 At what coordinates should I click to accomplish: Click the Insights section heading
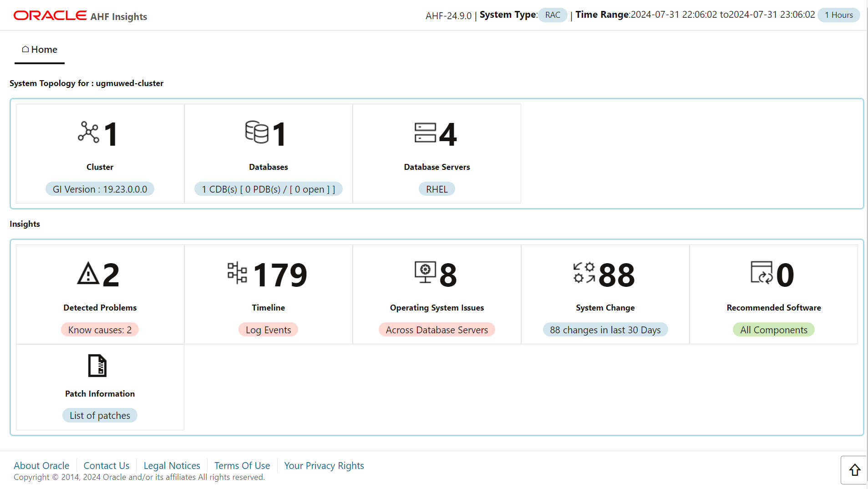click(x=25, y=224)
